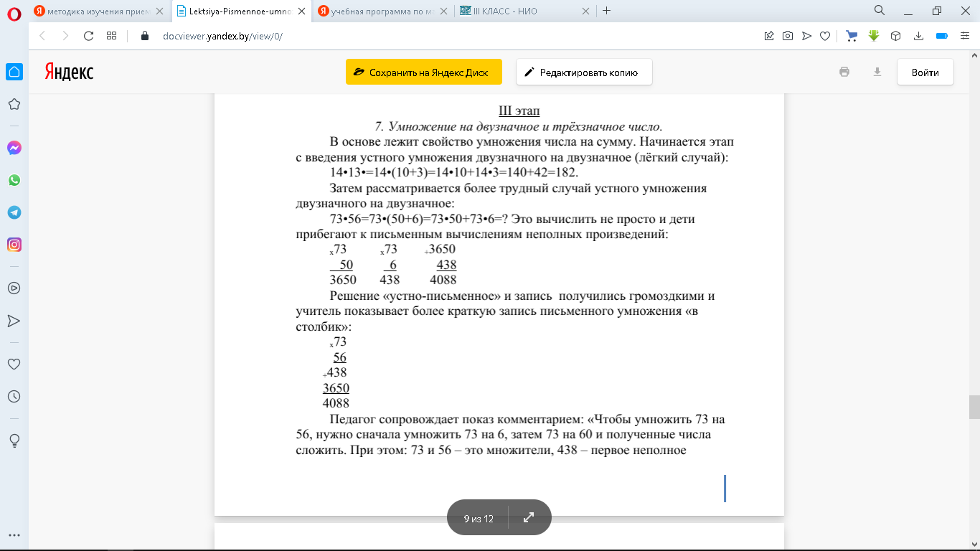
Task: Open the Player icon in sidebar
Action: pyautogui.click(x=14, y=288)
